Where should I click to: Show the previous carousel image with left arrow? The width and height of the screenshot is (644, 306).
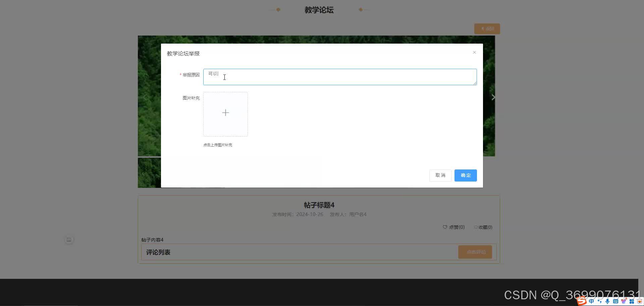pyautogui.click(x=145, y=97)
